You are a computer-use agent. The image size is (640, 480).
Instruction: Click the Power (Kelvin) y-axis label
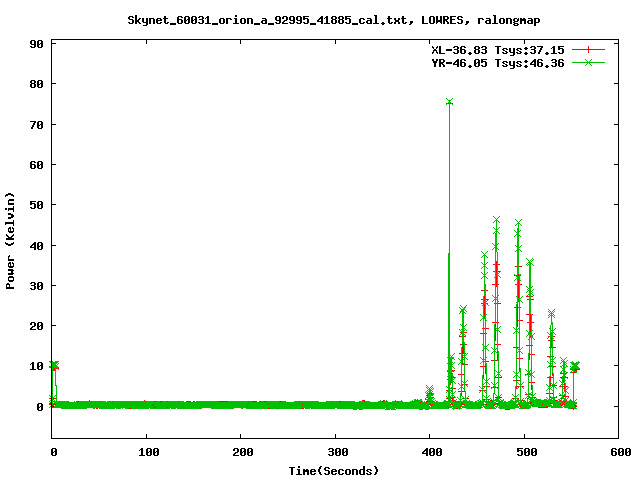[11, 240]
